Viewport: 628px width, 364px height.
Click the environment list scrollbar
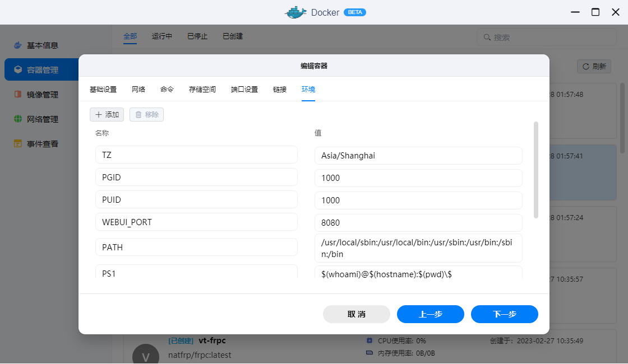point(536,170)
